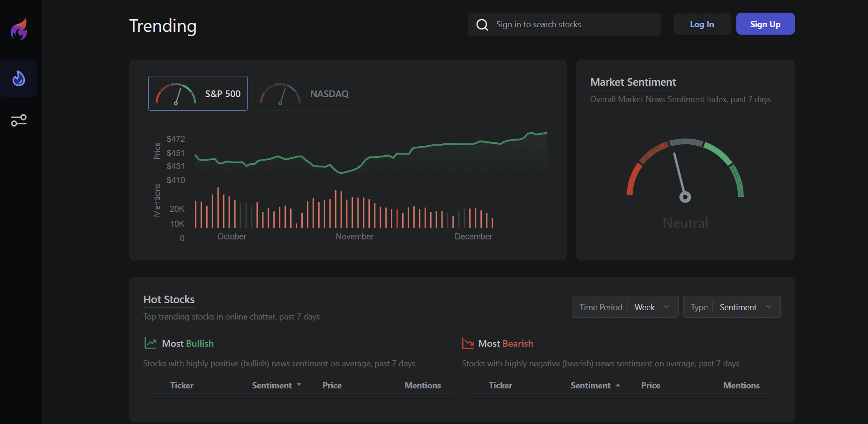
Task: Click the Hot Stocks heading
Action: [x=169, y=299]
